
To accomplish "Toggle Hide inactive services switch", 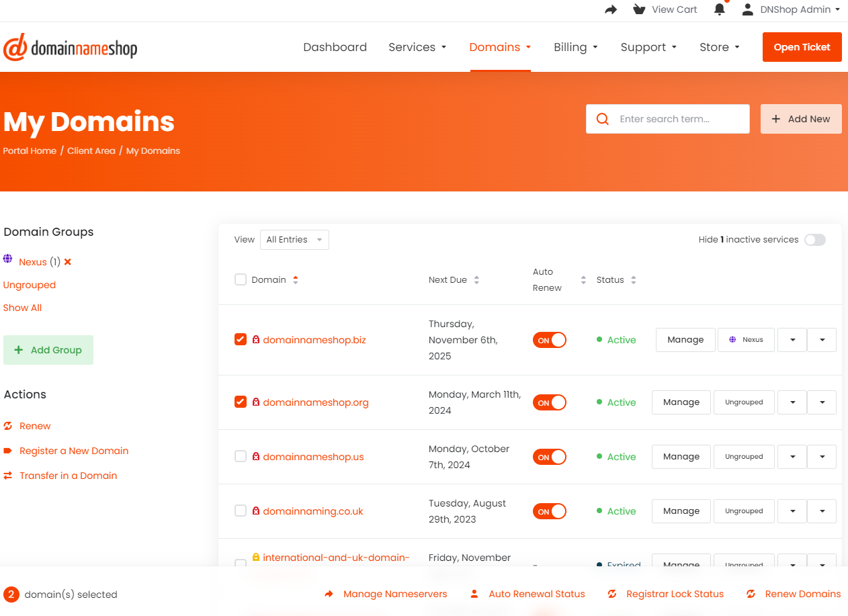I will 814,240.
